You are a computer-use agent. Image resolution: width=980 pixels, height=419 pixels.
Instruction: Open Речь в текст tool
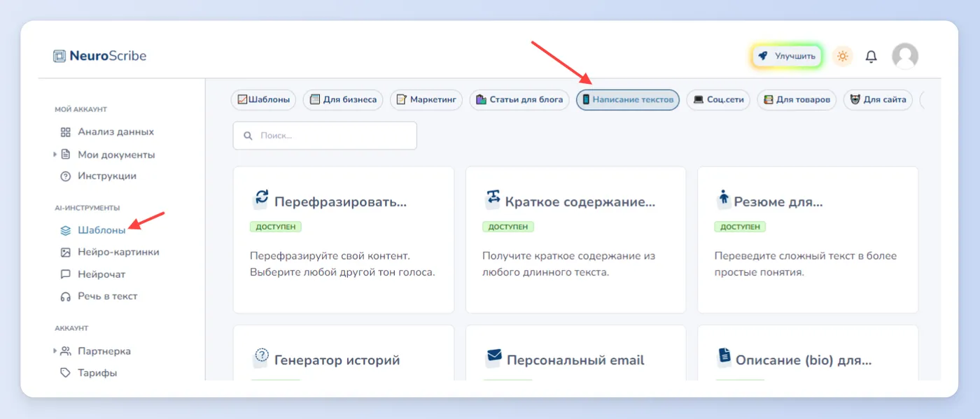(108, 297)
